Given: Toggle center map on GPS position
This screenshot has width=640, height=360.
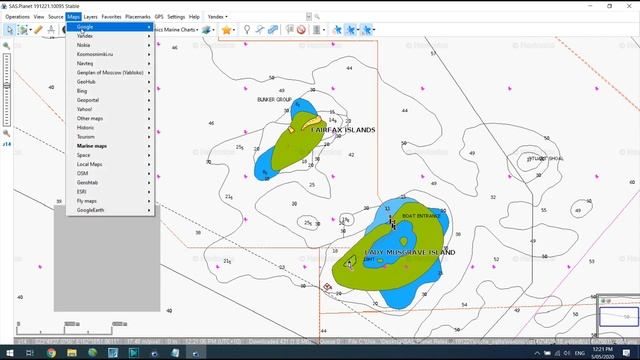Looking at the screenshot, I should click(x=367, y=29).
